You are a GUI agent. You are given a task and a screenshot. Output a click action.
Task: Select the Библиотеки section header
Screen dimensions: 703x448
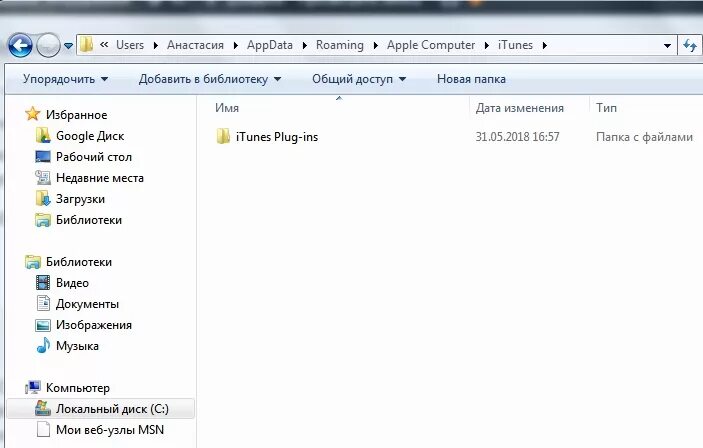pyautogui.click(x=79, y=262)
